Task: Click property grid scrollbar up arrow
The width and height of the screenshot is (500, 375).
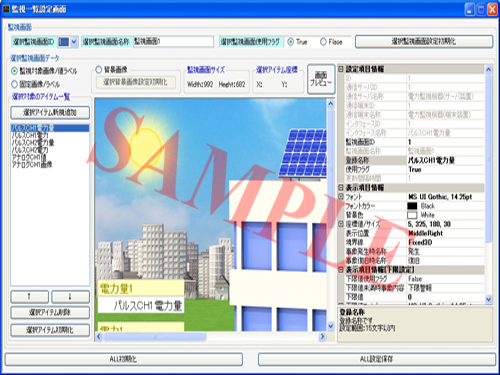Action: (488, 69)
